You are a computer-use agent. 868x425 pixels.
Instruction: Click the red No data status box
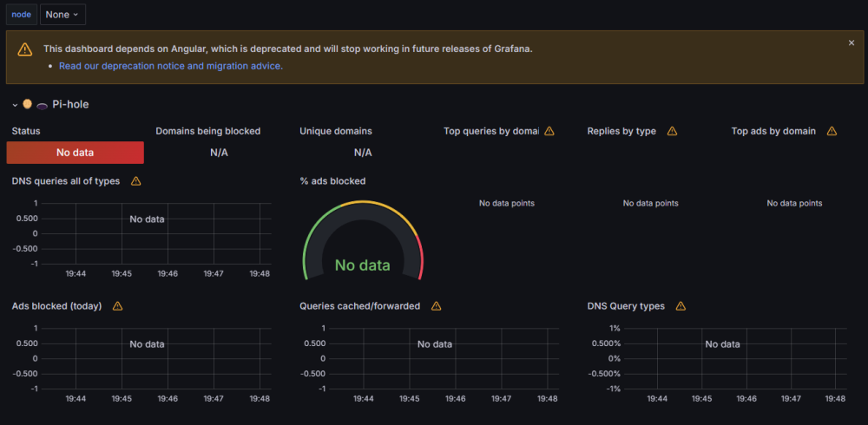click(76, 152)
